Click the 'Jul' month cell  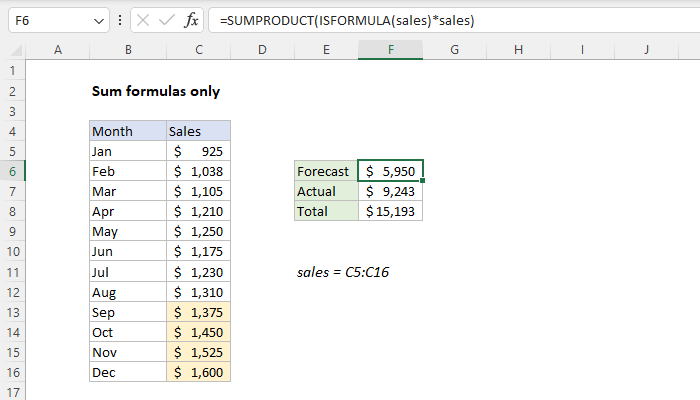pyautogui.click(x=128, y=272)
